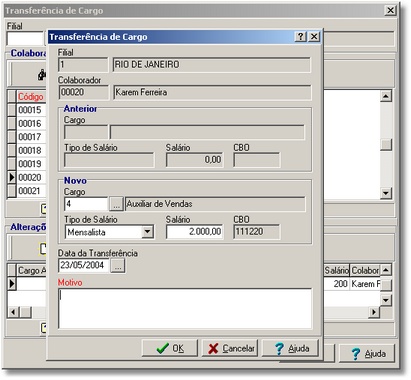Viewport: 411px width, 380px height.
Task: Select row 00020 in the background list
Action: (30, 178)
